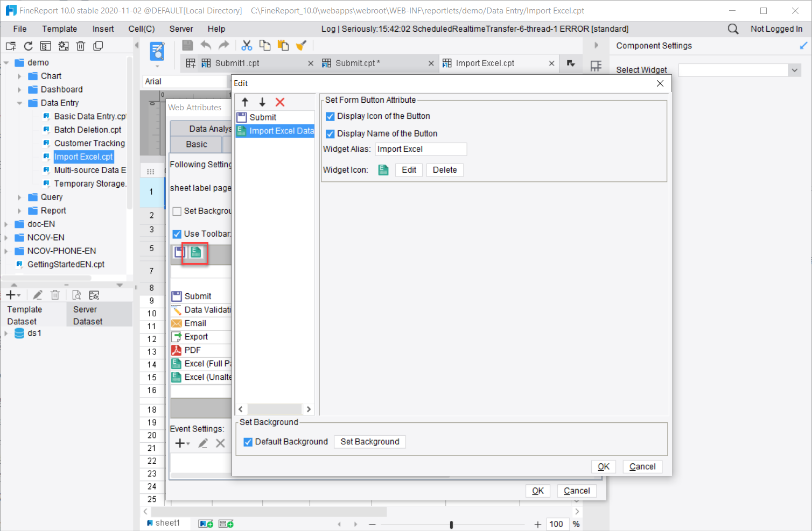812x531 pixels.
Task: Click the zoom out minus button
Action: pos(372,524)
